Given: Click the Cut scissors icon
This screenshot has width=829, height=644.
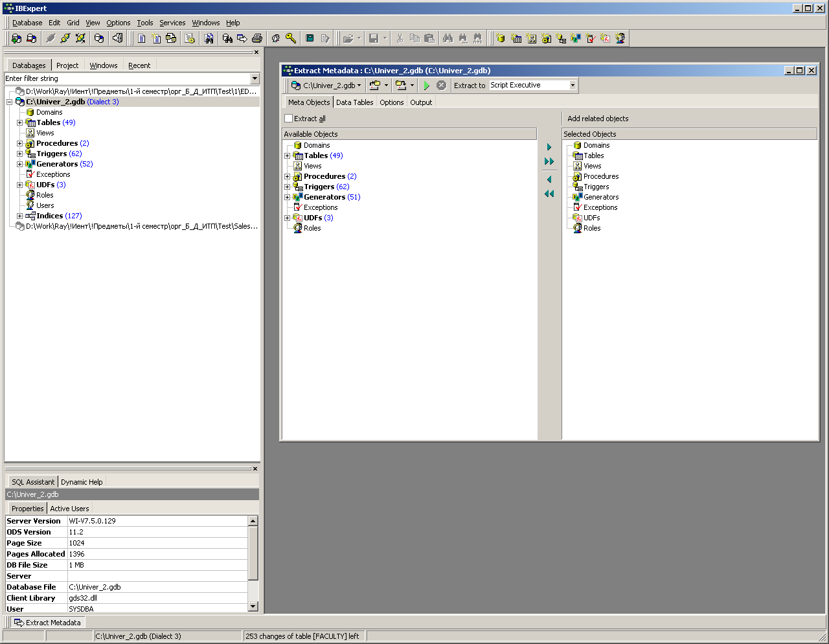Looking at the screenshot, I should 400,38.
